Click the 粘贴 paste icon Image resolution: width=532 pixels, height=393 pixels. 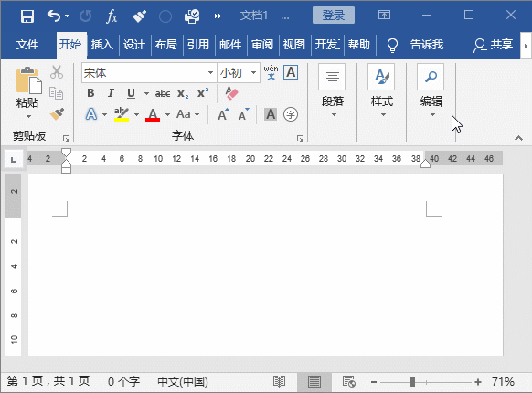(28, 80)
